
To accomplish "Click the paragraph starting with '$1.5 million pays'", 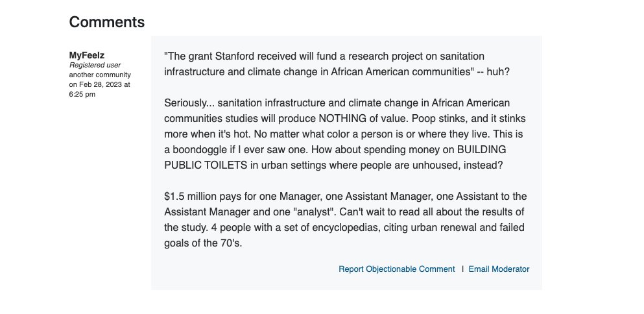I will pyautogui.click(x=346, y=220).
